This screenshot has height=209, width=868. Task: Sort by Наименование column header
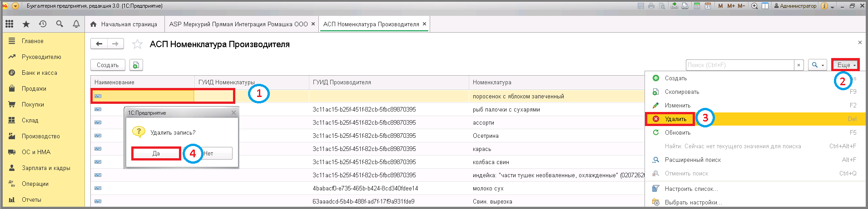click(x=143, y=82)
